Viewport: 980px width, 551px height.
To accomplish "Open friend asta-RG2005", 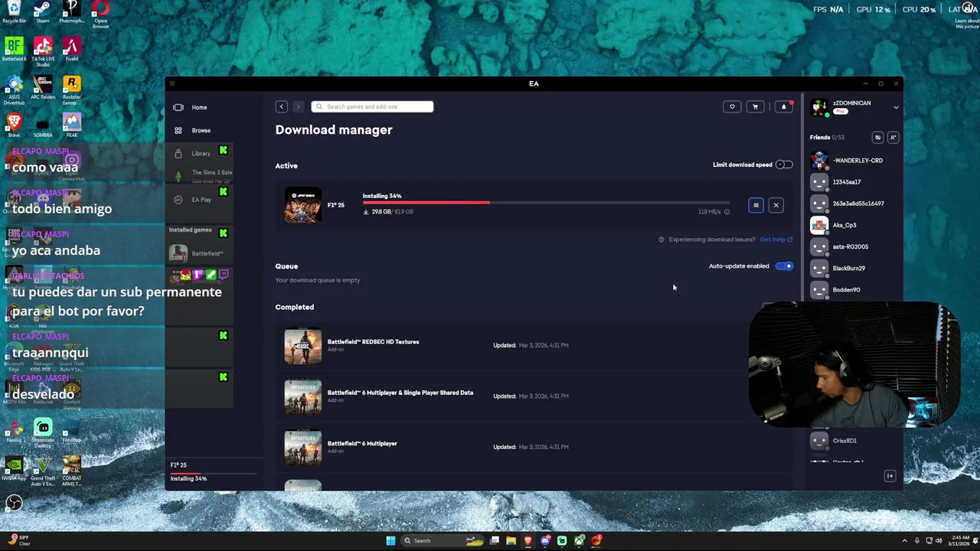I will click(x=854, y=246).
